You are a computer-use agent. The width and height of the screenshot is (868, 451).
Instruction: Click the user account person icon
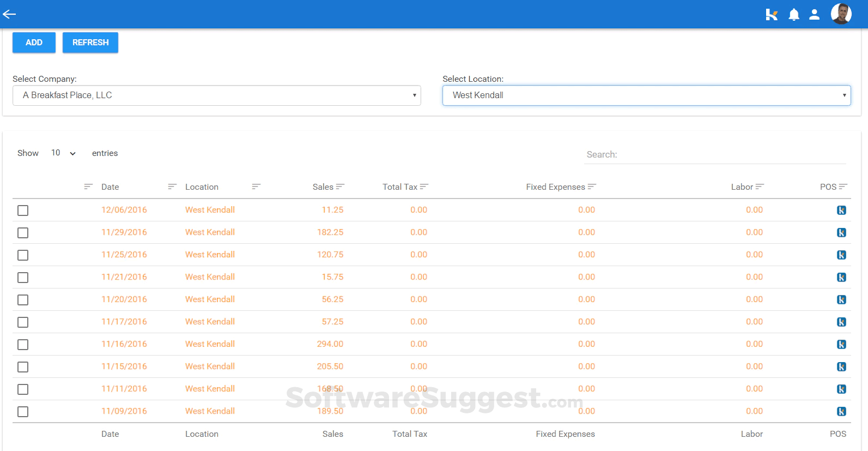(814, 15)
